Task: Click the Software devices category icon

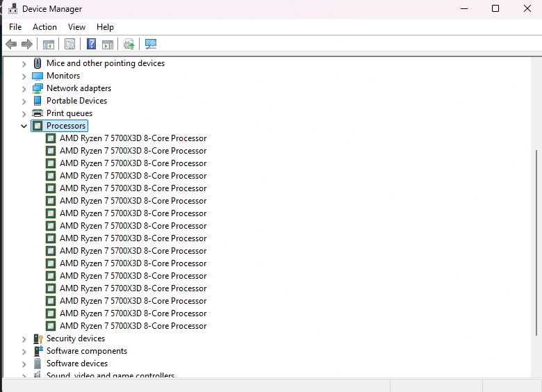Action: (x=38, y=364)
